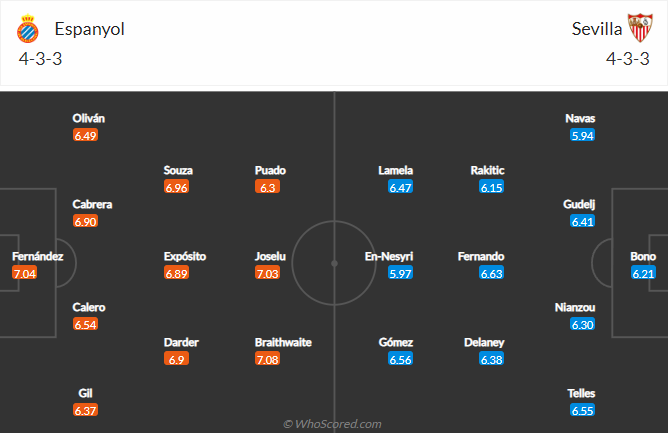
Task: Click Navas's 5.94 rating badge
Action: pos(582,136)
